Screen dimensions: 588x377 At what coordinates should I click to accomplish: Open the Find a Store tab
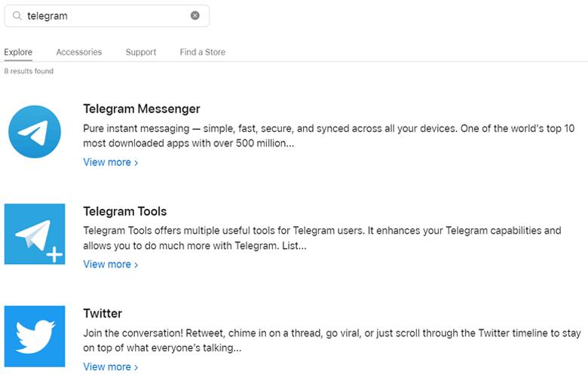(x=203, y=52)
